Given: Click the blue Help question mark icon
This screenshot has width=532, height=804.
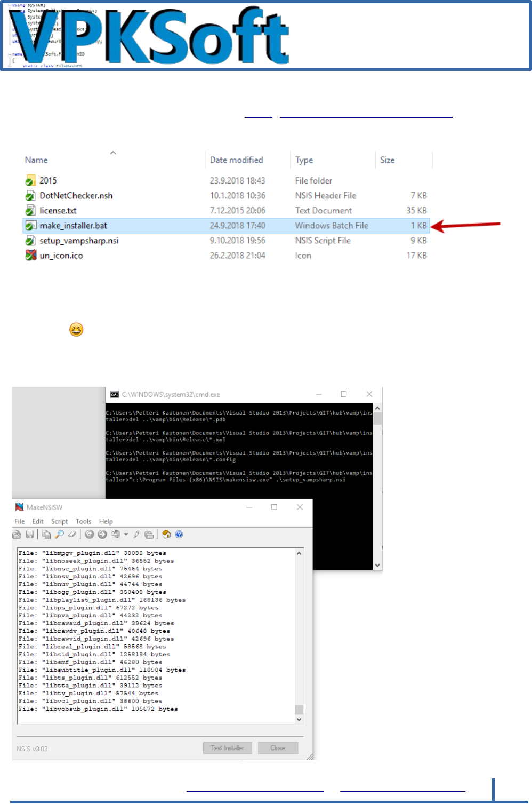Looking at the screenshot, I should 179,534.
